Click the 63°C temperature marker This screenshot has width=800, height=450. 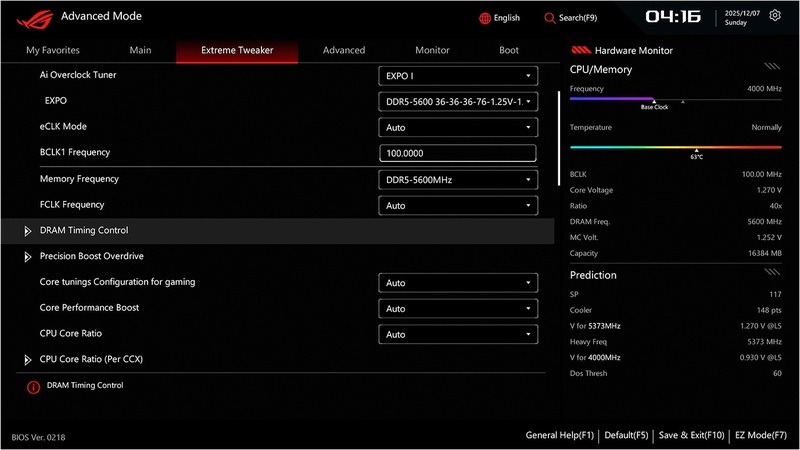pos(696,155)
